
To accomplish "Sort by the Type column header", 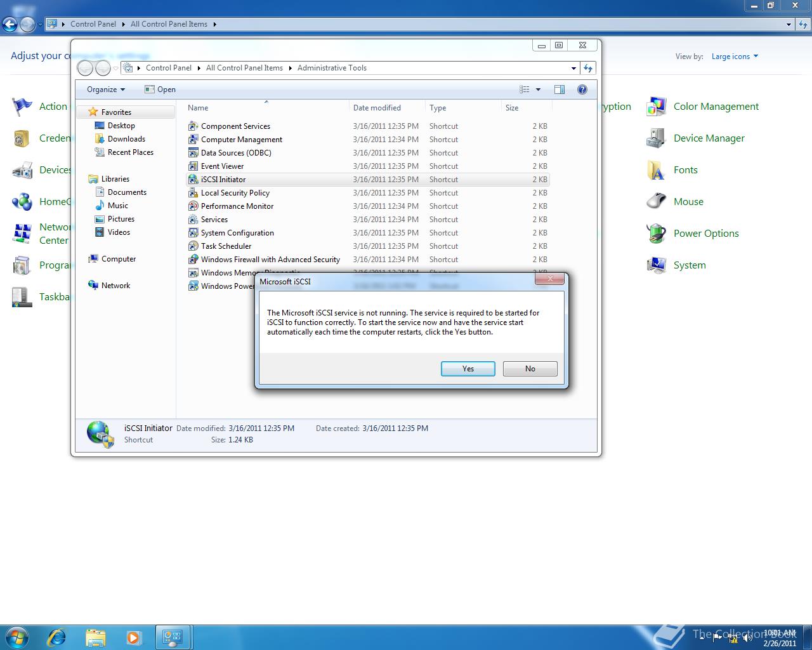I will (x=463, y=108).
